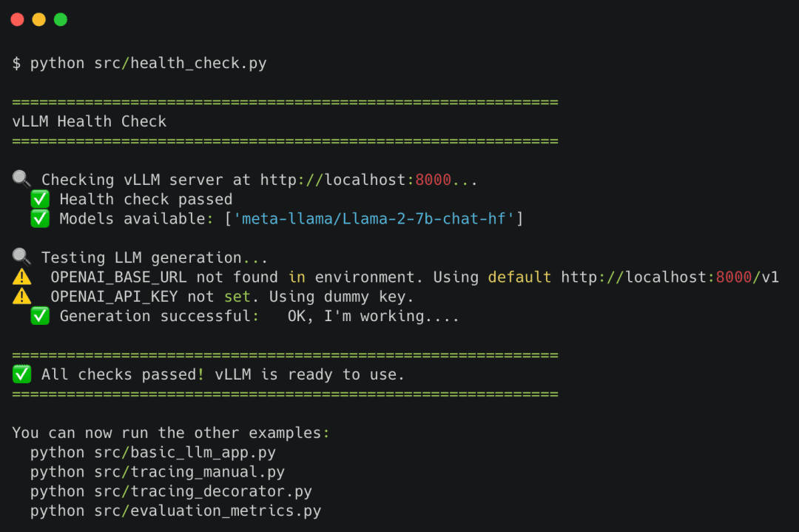Click the default URL http://localhost:8000/v1
The height and width of the screenshot is (532, 799).
[670, 277]
